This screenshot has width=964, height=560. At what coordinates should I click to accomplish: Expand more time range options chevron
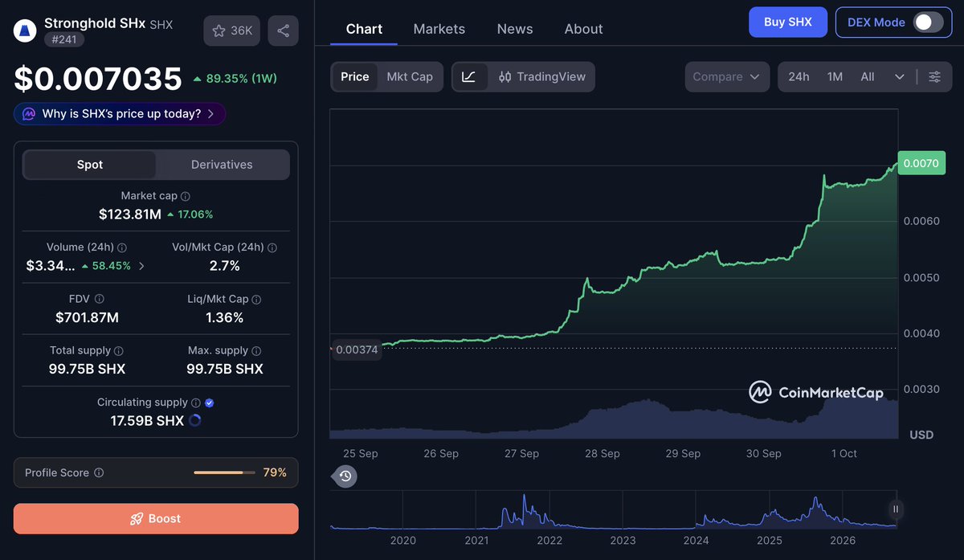pos(899,76)
